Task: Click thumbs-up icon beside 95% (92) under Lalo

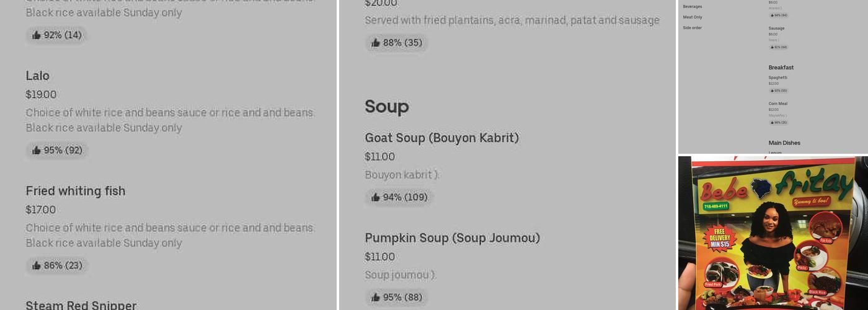Action: pyautogui.click(x=37, y=151)
